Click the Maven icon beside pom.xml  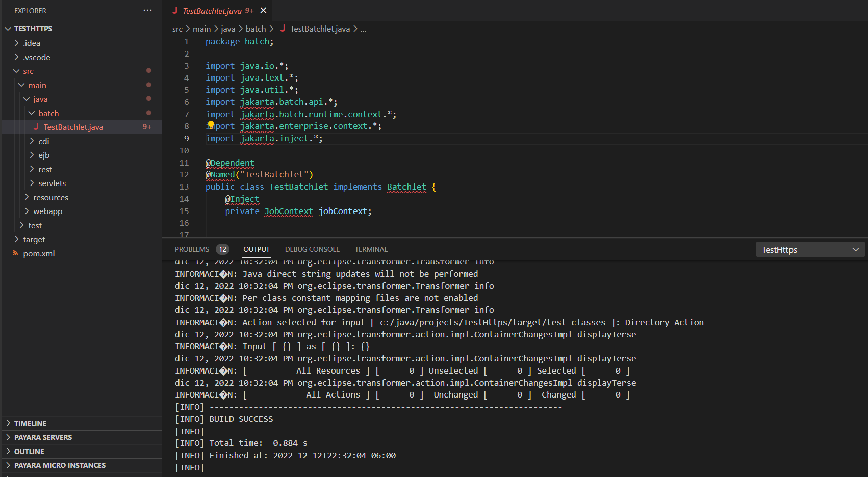click(15, 253)
